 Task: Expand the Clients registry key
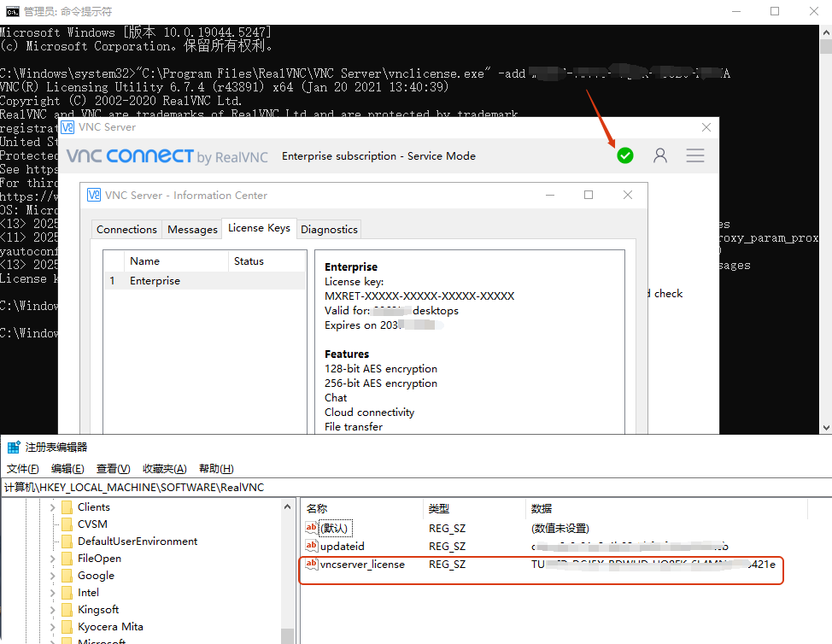point(52,507)
